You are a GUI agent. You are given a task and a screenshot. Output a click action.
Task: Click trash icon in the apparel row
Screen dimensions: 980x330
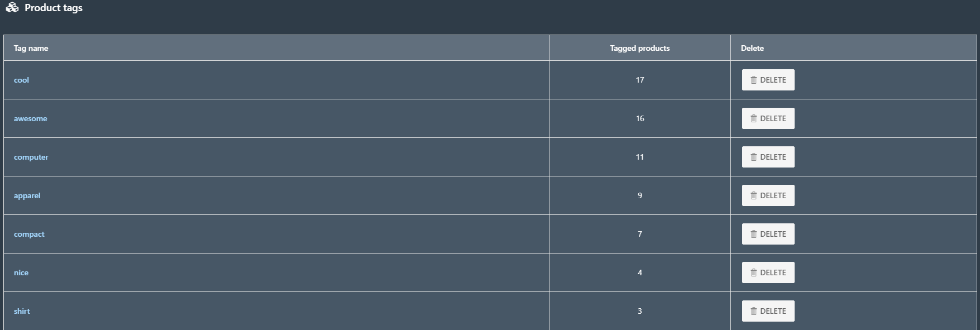pos(753,195)
